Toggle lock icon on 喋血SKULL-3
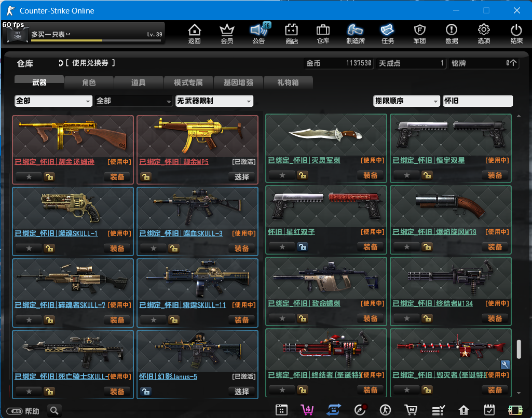Viewport: 532px width, 418px height. click(x=174, y=248)
